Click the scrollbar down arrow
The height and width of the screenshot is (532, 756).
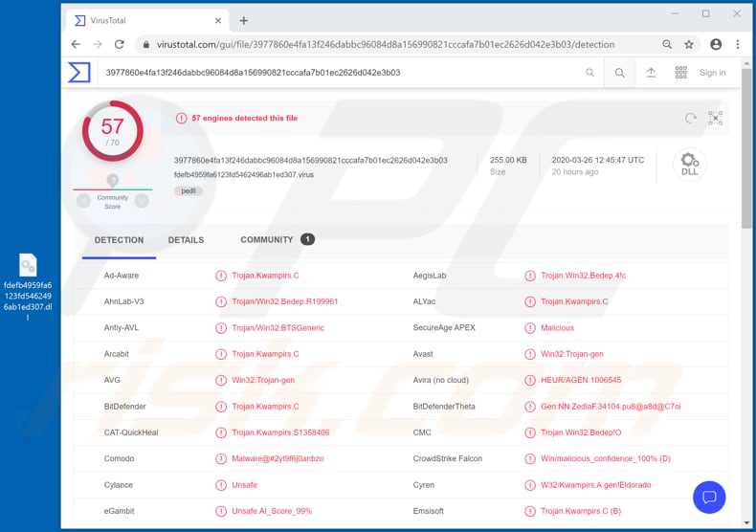pyautogui.click(x=746, y=522)
